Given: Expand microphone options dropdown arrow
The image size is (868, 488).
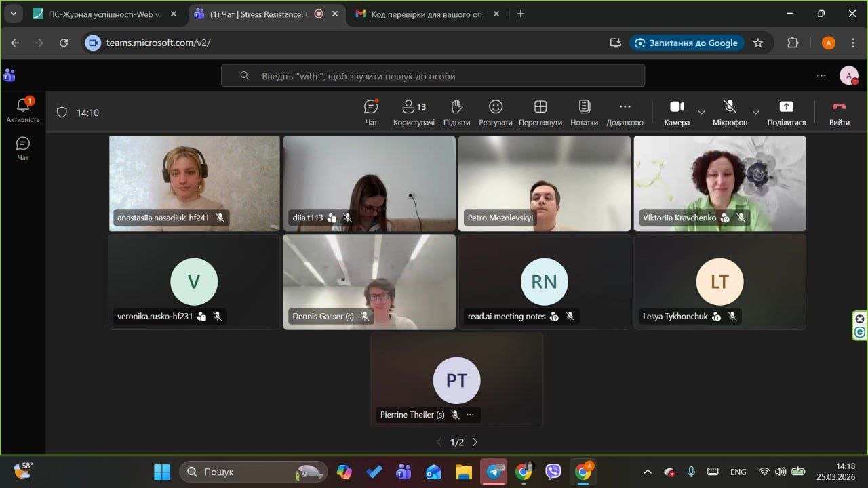Looking at the screenshot, I should coord(755,112).
